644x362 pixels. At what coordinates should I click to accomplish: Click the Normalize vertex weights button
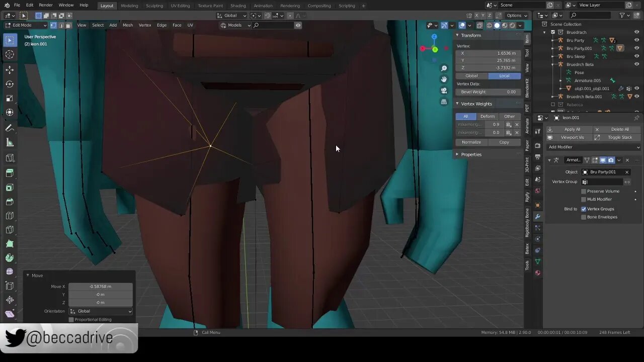point(471,142)
